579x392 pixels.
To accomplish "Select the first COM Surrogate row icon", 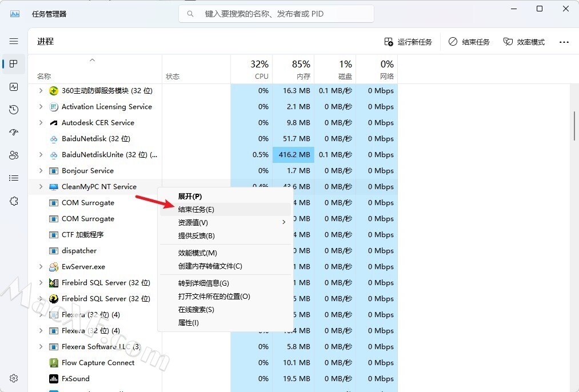I will tap(54, 203).
